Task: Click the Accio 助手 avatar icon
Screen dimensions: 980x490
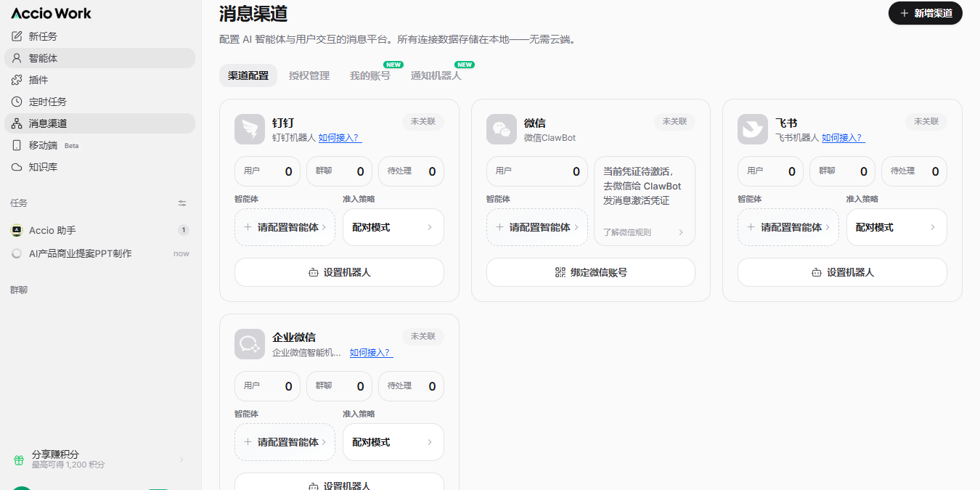Action: click(17, 230)
